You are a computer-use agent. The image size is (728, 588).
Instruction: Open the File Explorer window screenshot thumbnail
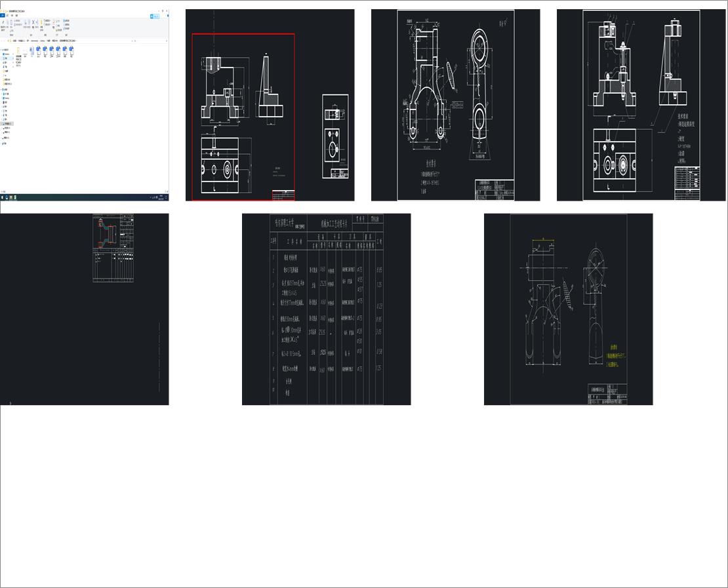(x=85, y=105)
